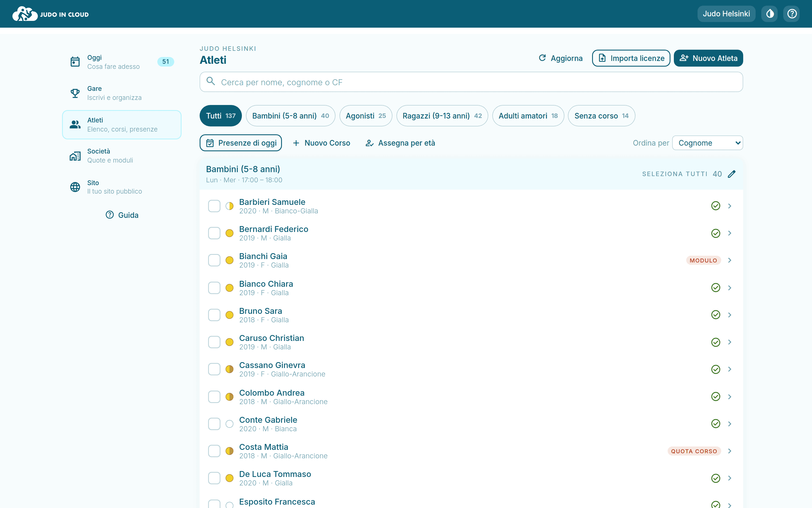
Task: Select Adulti amatori filter tab
Action: [x=528, y=116]
